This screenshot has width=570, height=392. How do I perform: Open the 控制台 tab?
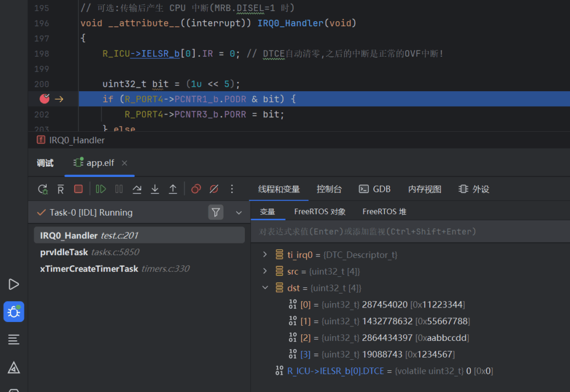coord(329,189)
